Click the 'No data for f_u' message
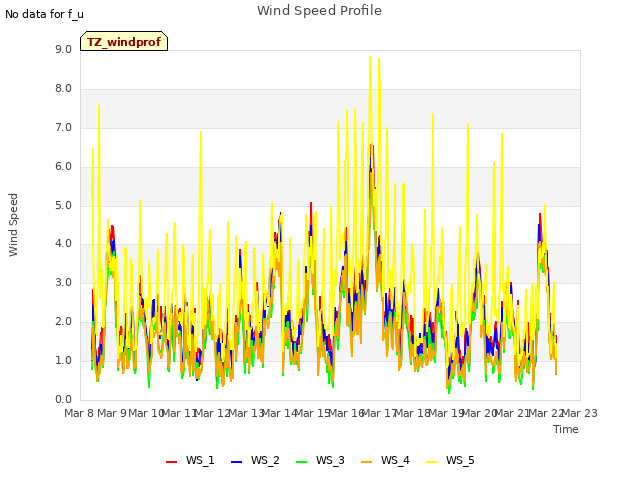The width and height of the screenshot is (640, 480). [44, 14]
